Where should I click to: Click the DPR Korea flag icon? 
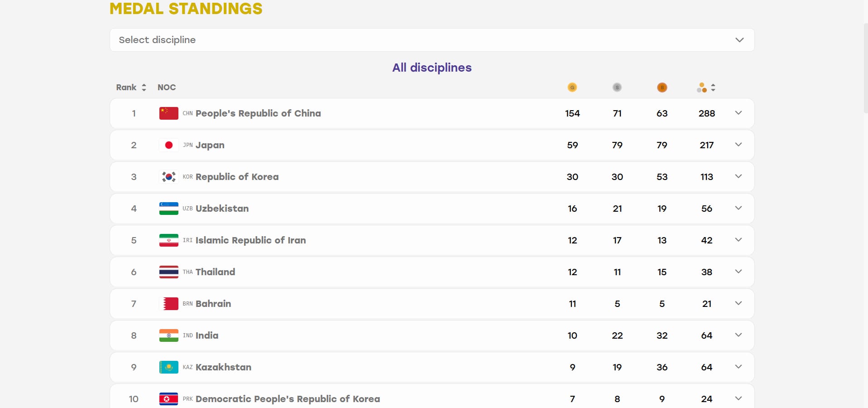(169, 399)
